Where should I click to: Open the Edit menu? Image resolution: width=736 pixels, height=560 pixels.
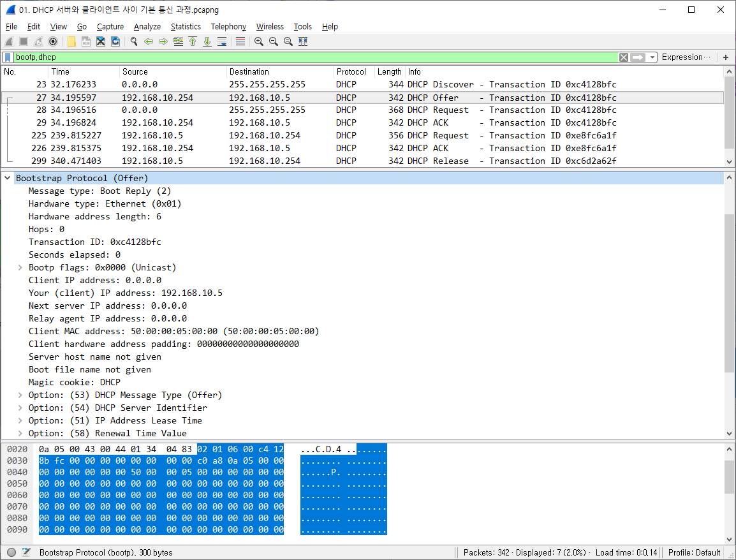click(34, 27)
